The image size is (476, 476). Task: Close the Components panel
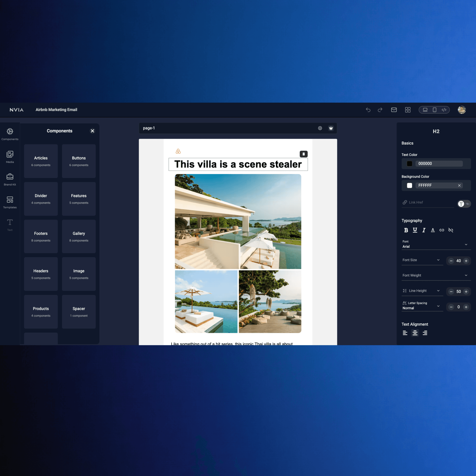92,131
